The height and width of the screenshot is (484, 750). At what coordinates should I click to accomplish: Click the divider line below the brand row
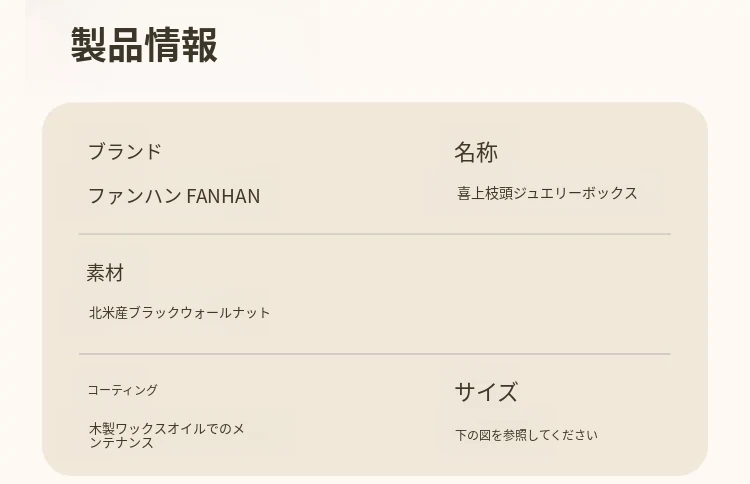(374, 234)
